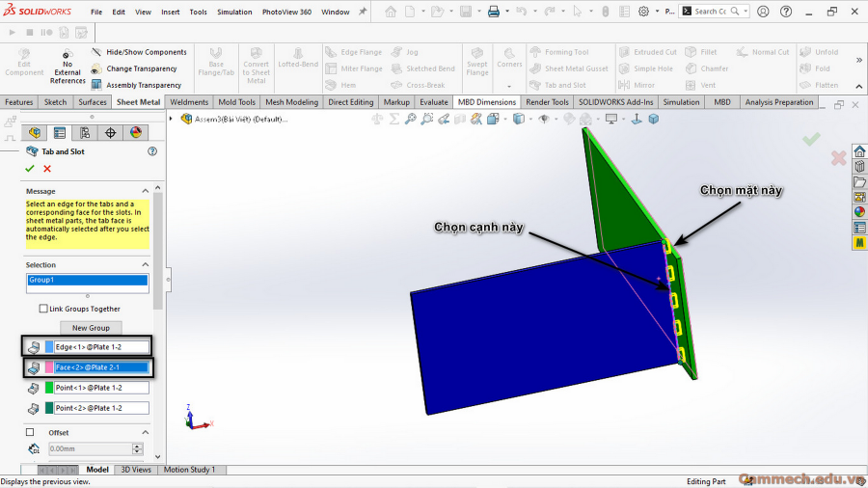Collapse the CommandManager ribbon arrow

[859, 86]
